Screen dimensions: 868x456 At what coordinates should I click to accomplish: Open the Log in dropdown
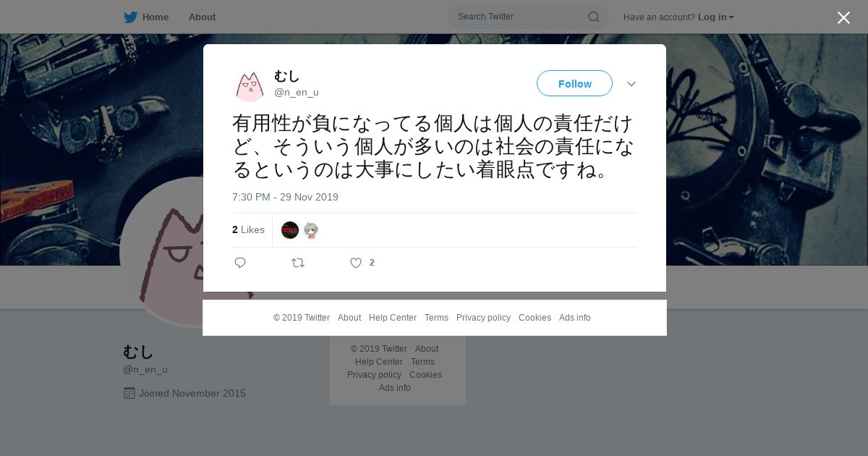point(715,17)
